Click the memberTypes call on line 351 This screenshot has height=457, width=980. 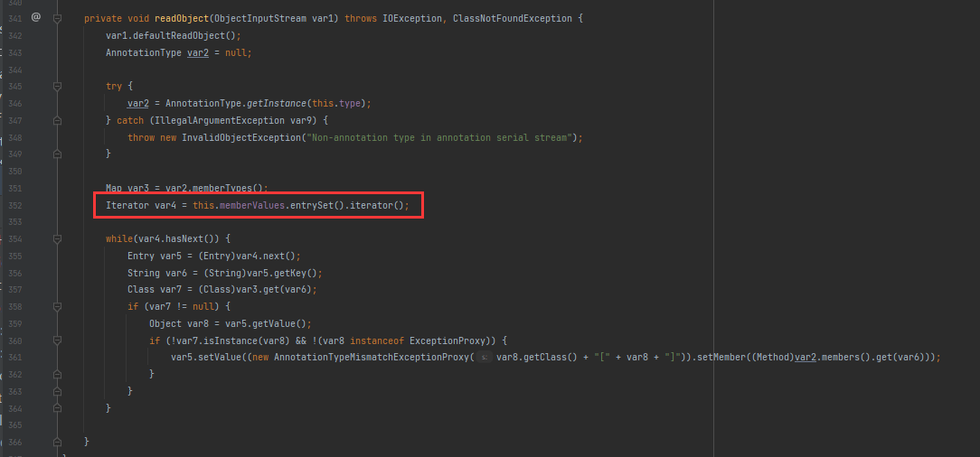221,188
